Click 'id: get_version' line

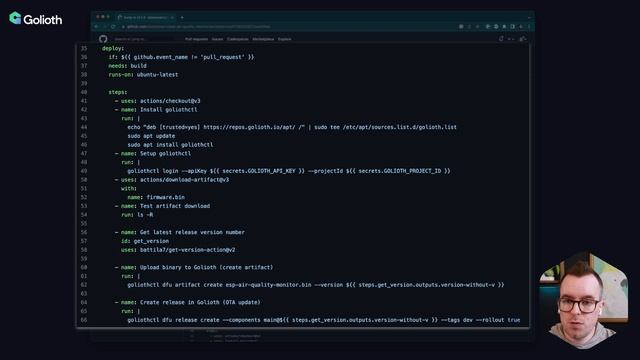pyautogui.click(x=145, y=241)
